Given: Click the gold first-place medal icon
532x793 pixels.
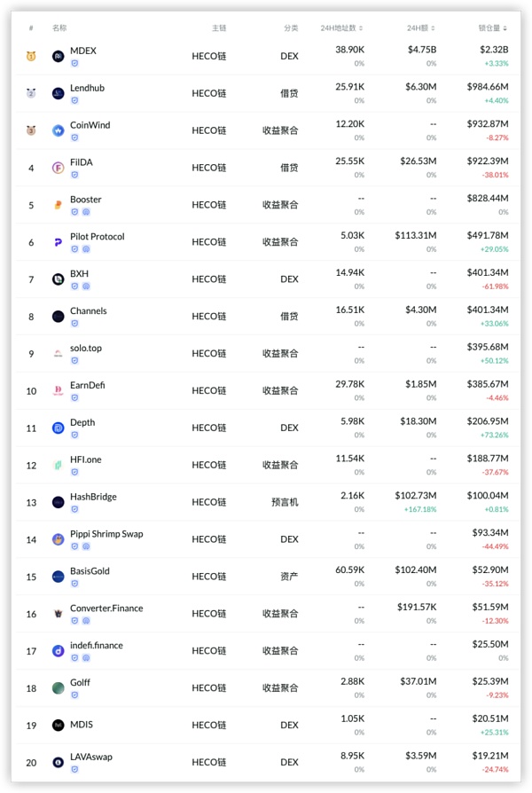Looking at the screenshot, I should 31,56.
